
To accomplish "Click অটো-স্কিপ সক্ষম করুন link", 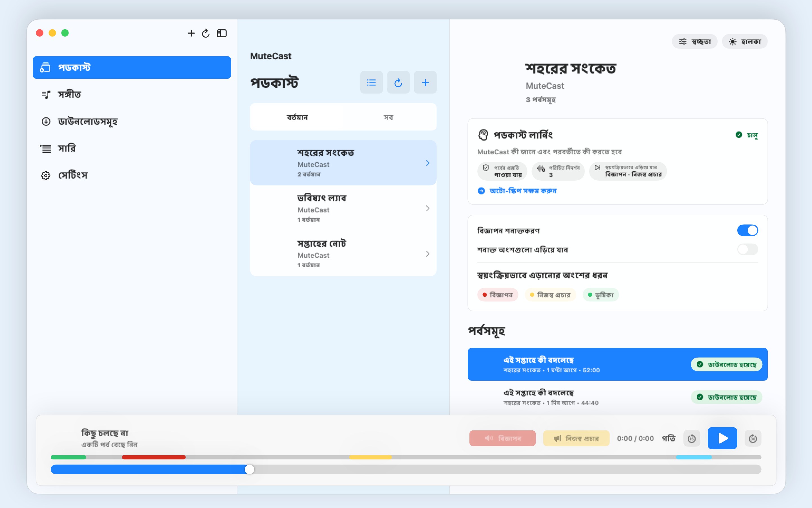I will pos(517,191).
